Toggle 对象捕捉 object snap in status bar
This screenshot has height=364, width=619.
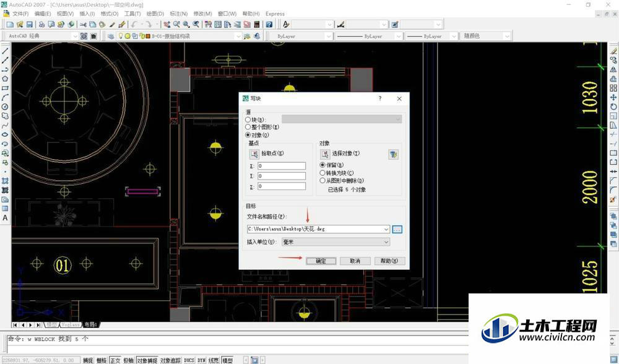147,360
